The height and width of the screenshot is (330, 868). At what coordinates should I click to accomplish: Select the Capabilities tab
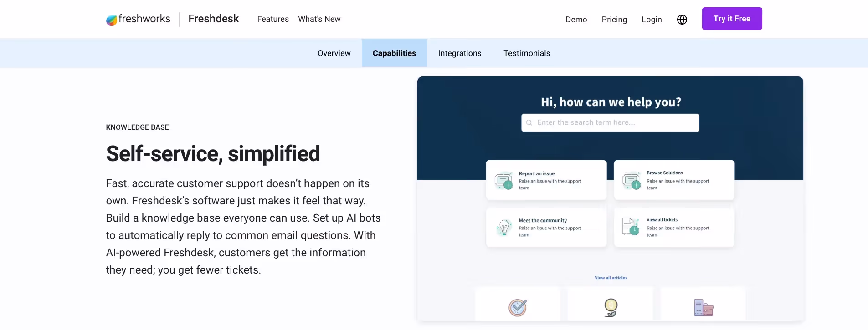395,53
